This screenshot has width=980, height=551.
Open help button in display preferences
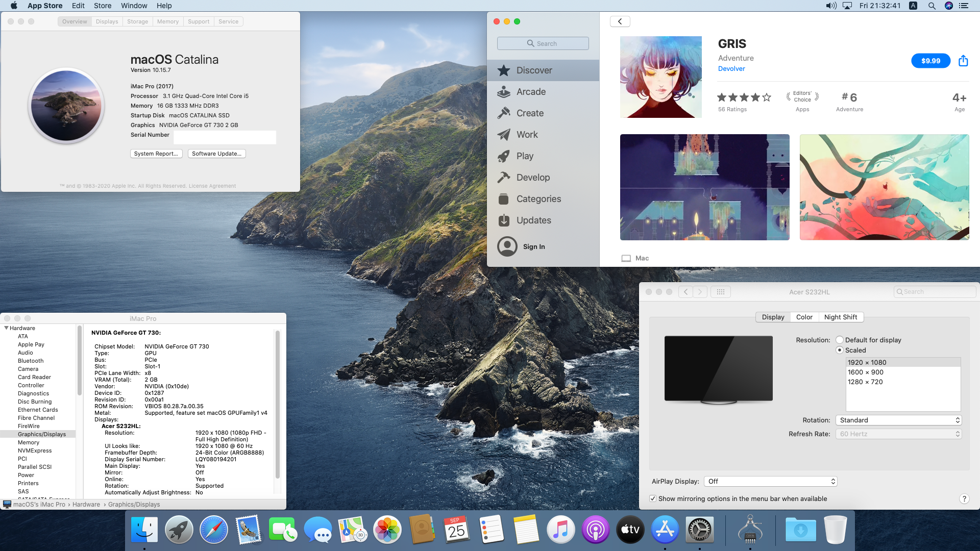[x=964, y=499]
